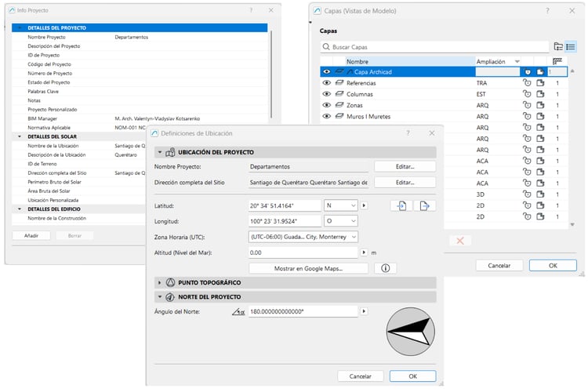Click the arrow button next to Latitud
This screenshot has height=392, width=588.
[x=364, y=205]
